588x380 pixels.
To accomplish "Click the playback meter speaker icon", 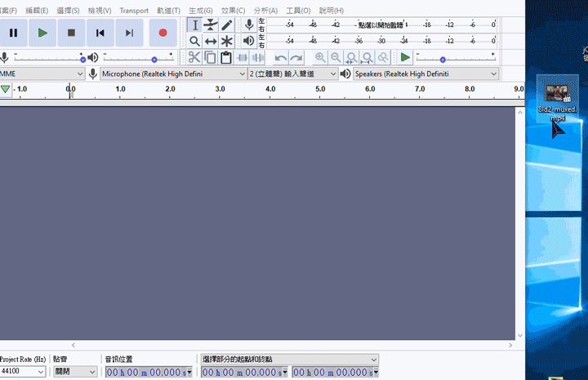I will click(249, 41).
